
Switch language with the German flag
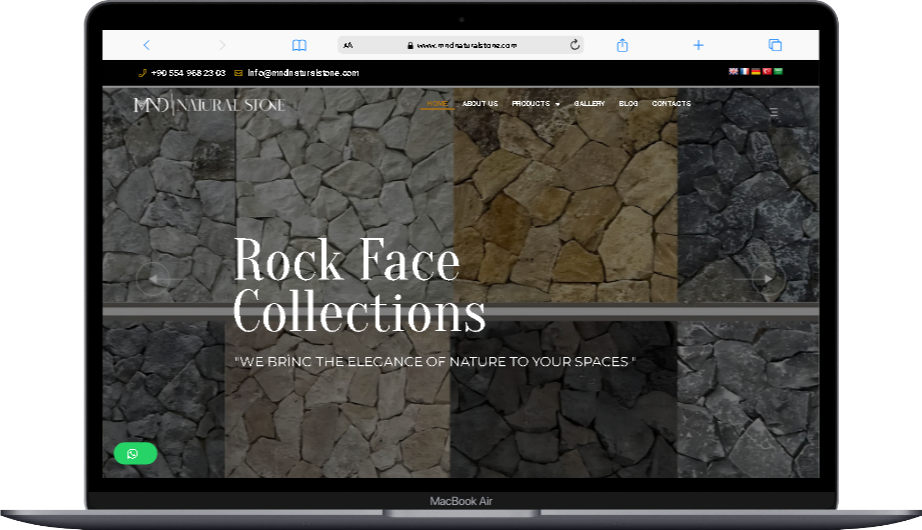tap(756, 71)
